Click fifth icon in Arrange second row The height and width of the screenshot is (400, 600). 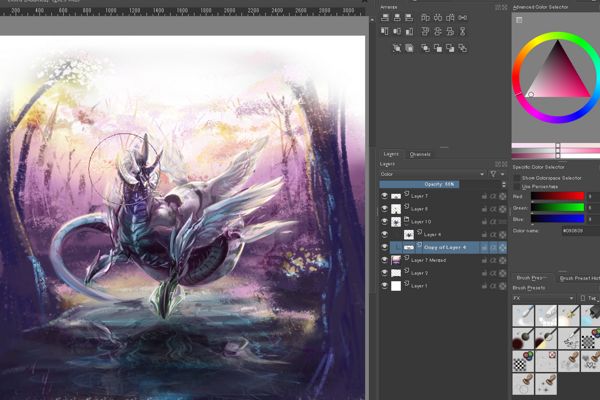click(x=438, y=31)
